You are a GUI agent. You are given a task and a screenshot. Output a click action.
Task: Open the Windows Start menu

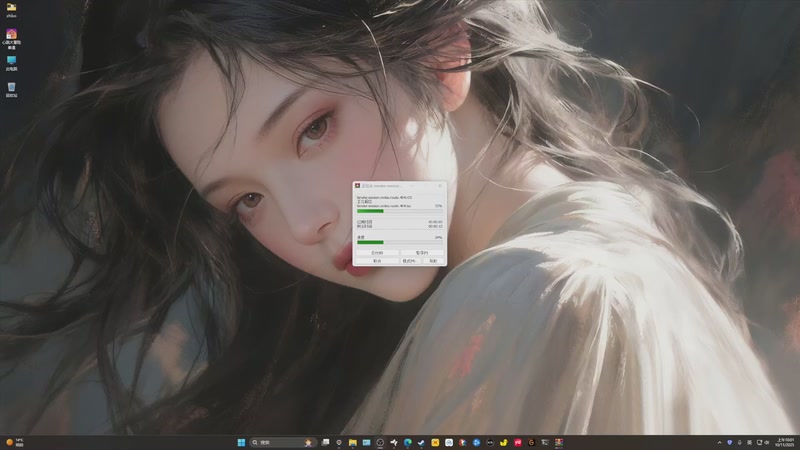(241, 442)
